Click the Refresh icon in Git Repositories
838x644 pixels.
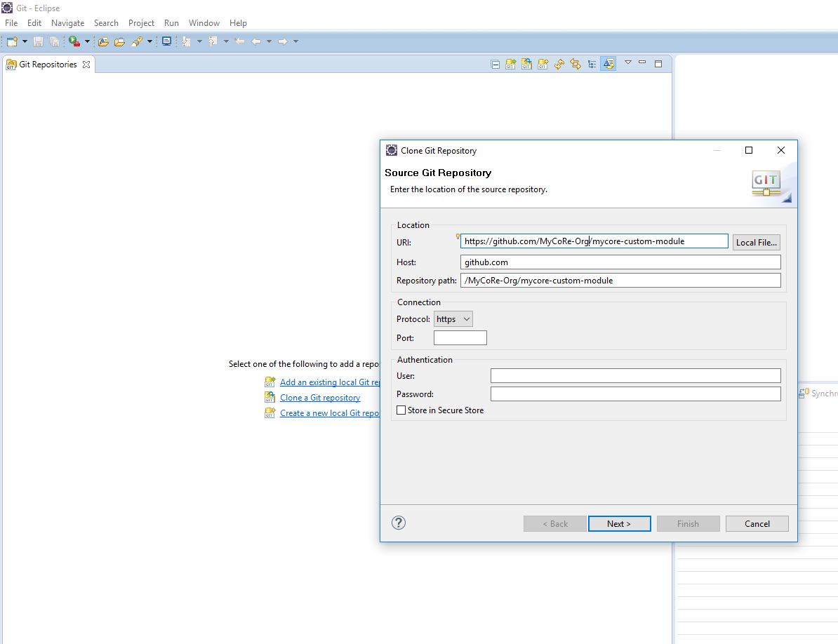tap(559, 64)
